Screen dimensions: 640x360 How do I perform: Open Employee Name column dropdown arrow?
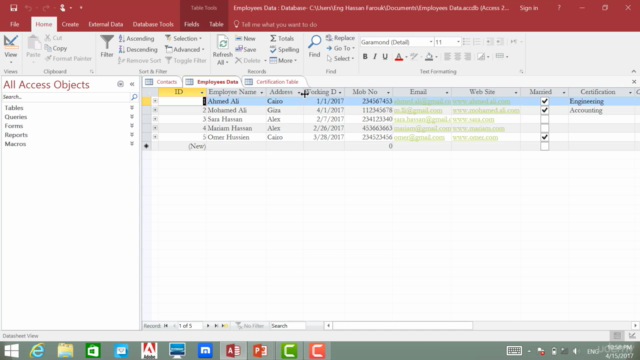(x=262, y=92)
